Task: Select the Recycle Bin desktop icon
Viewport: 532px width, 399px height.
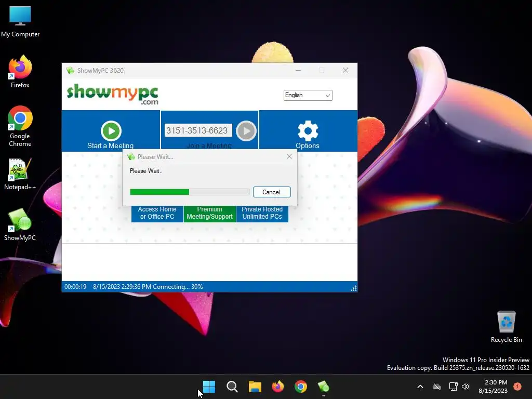Action: [x=506, y=327]
